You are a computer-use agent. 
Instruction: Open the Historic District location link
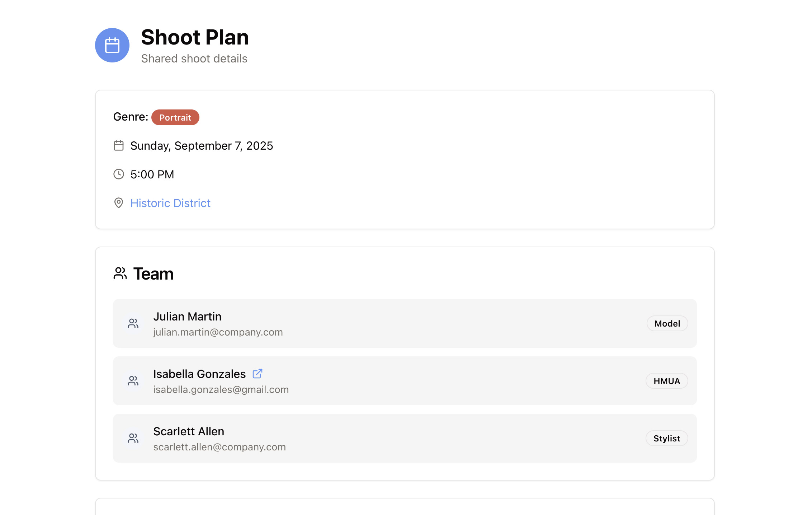(x=170, y=203)
